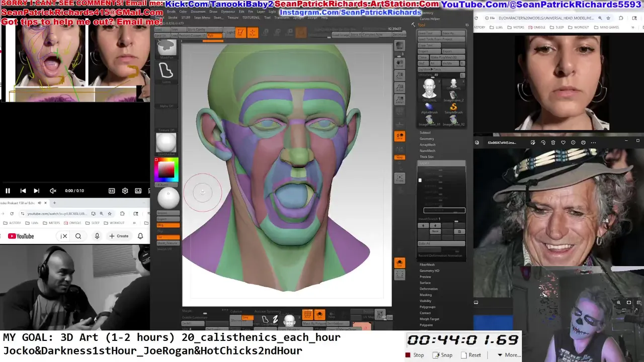
Task: Toggle the orange Solo icon
Action: pos(399,263)
